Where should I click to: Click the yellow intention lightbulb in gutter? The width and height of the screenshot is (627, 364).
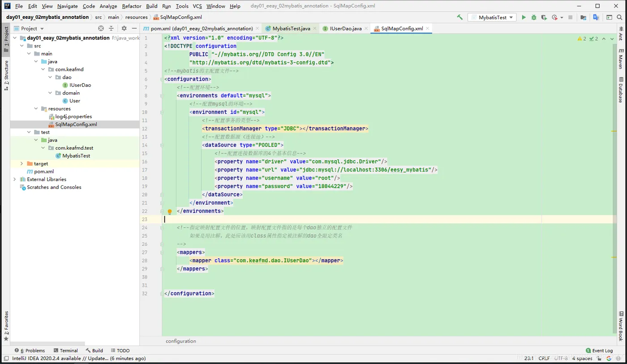[x=170, y=212]
